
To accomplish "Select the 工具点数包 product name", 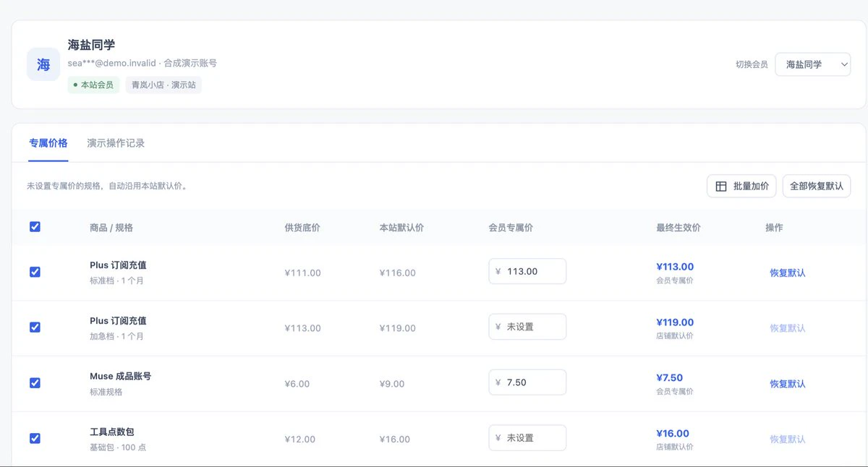I will point(112,432).
